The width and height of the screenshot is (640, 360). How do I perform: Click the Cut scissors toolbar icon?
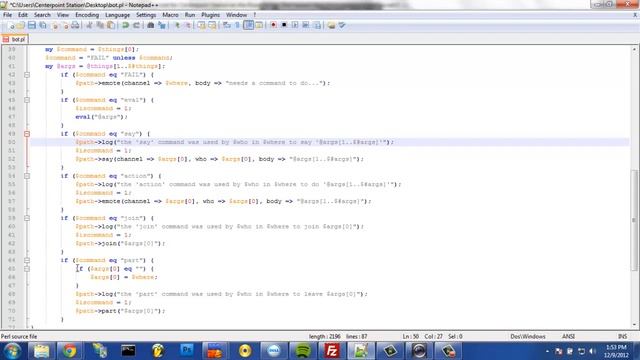point(89,25)
